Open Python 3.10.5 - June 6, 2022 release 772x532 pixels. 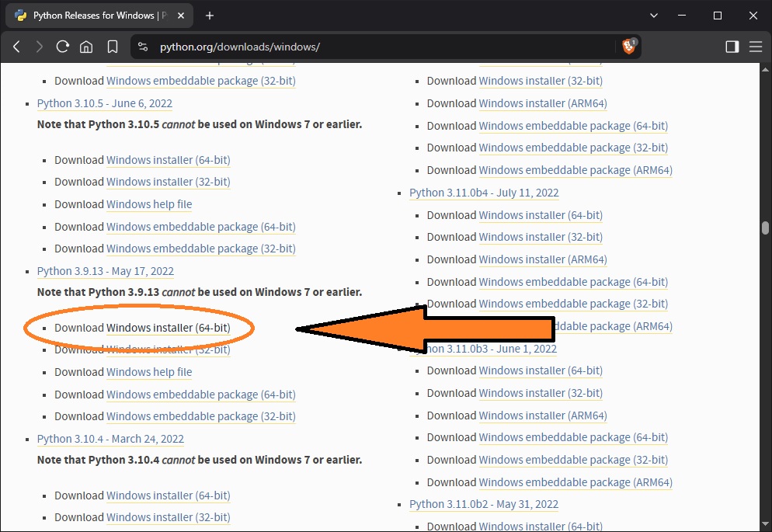coord(105,103)
